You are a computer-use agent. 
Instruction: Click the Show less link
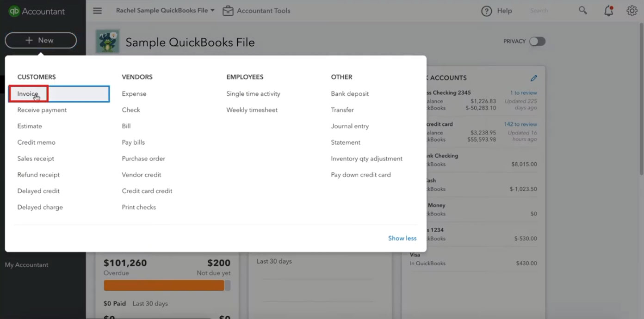point(402,239)
